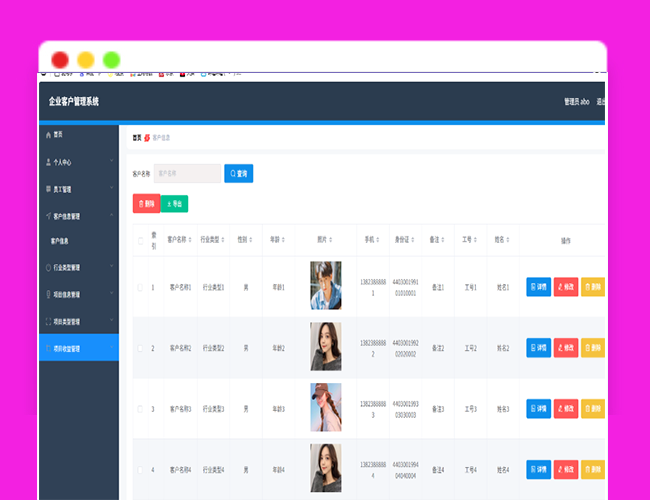Click the green 导出 export button

click(x=175, y=204)
